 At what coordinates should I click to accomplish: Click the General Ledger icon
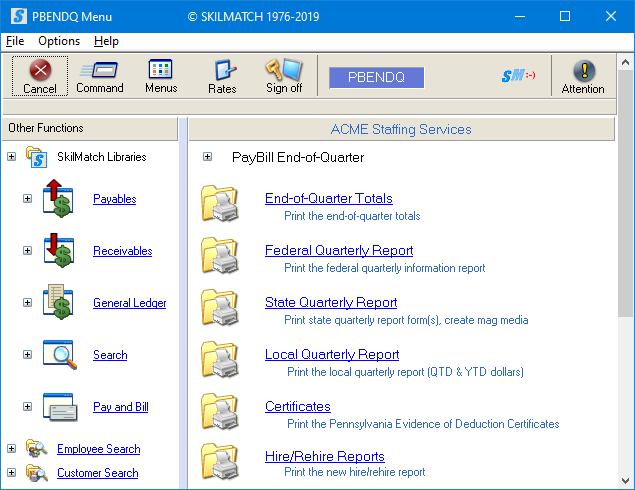(x=58, y=302)
